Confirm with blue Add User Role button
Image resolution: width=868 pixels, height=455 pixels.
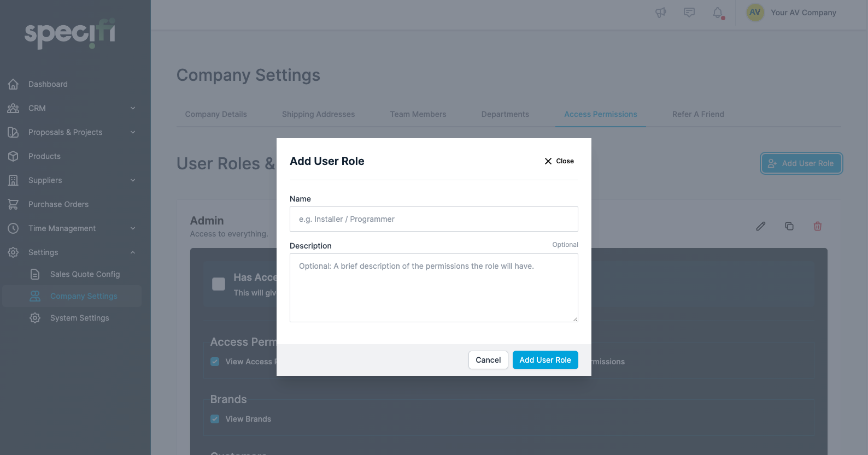click(546, 360)
